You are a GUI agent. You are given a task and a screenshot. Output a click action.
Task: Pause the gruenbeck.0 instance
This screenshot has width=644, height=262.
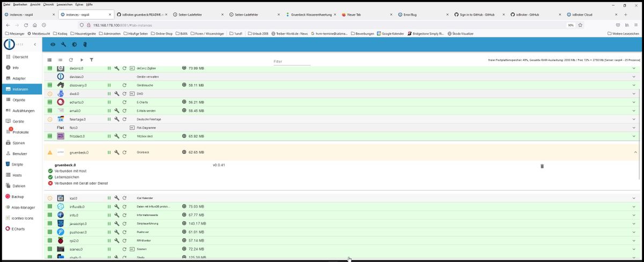pyautogui.click(x=109, y=152)
